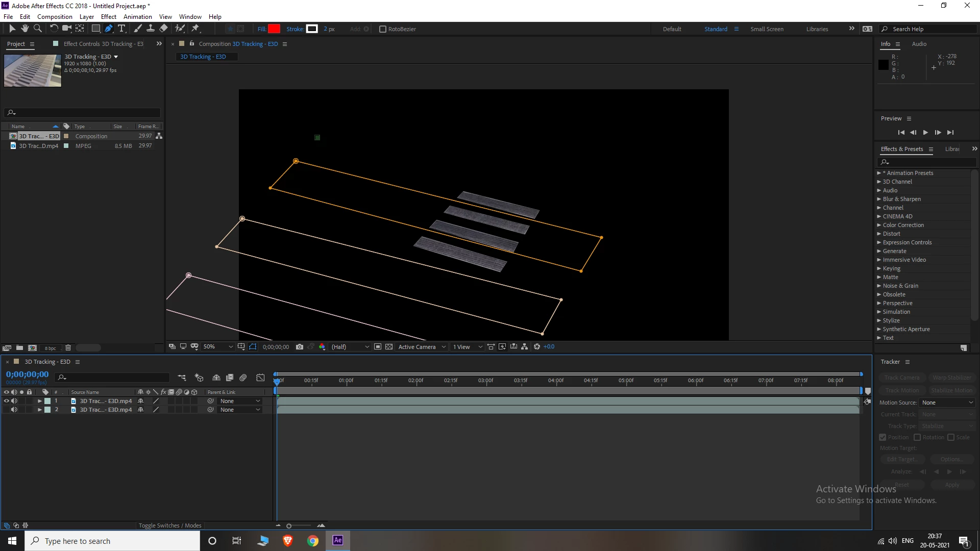Enable the Rotation checkbox in Tracker
This screenshot has height=551, width=980.
(917, 437)
